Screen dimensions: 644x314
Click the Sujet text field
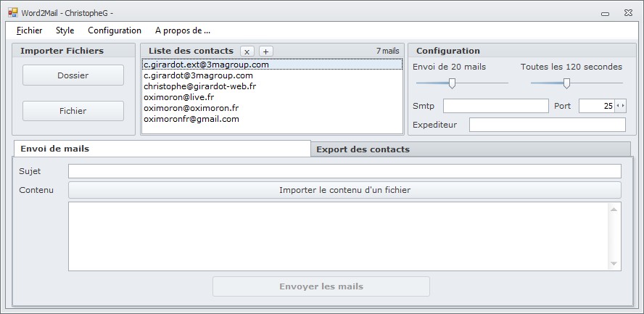point(344,171)
